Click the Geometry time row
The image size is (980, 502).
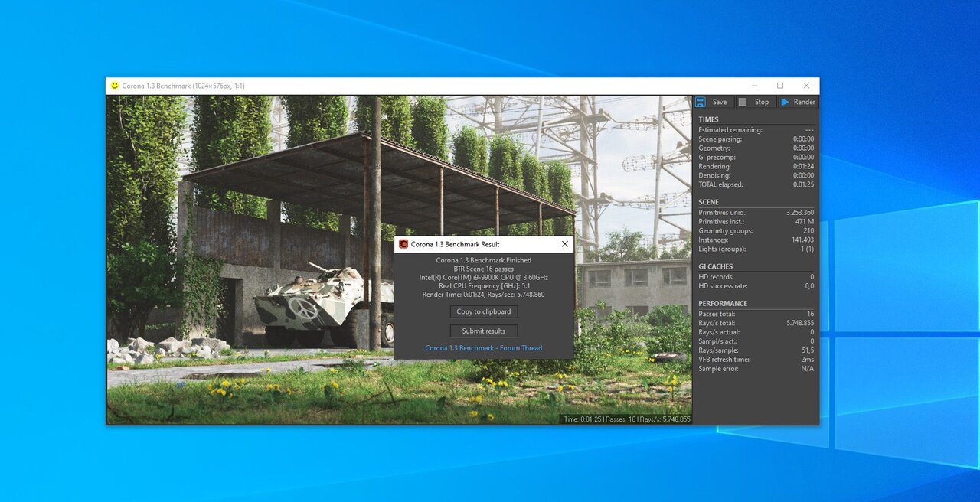pyautogui.click(x=756, y=148)
